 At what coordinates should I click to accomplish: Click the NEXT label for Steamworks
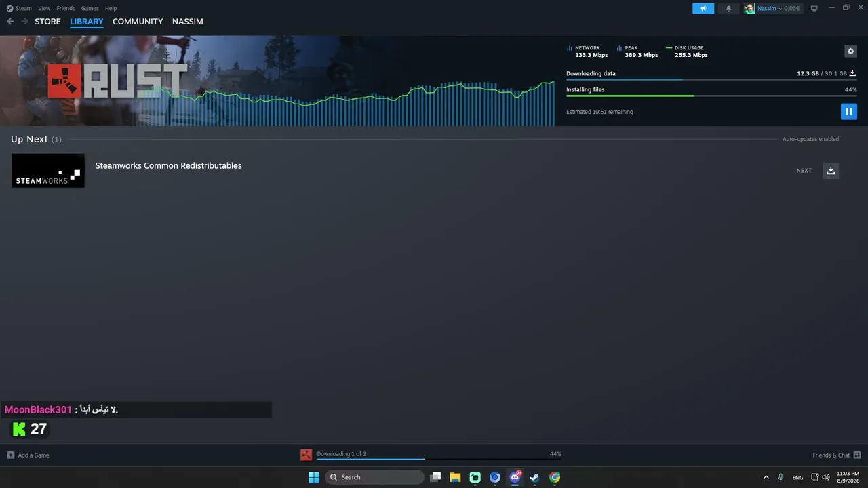804,171
